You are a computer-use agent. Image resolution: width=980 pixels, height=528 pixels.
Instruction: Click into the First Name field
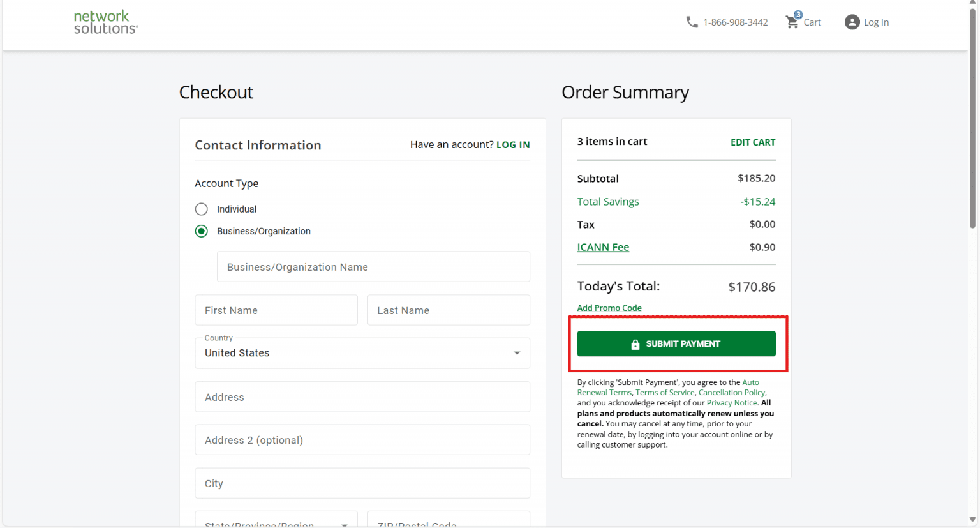point(276,310)
